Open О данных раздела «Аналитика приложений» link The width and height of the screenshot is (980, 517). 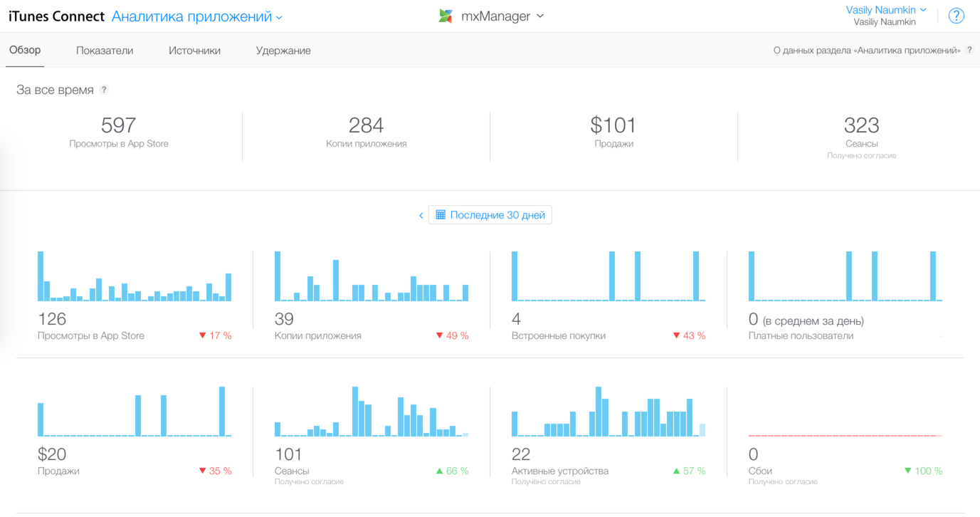[x=867, y=51]
